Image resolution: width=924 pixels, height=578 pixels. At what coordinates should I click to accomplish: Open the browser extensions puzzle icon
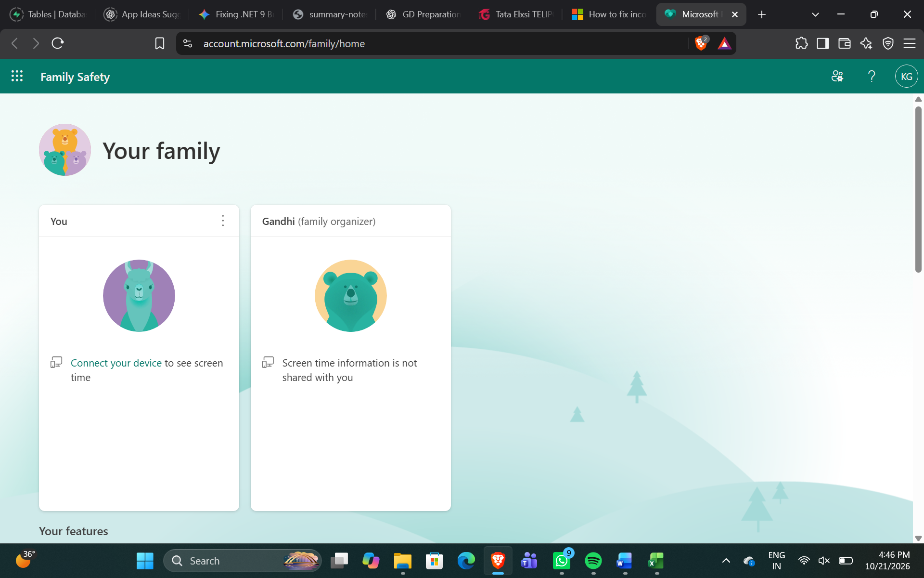pos(802,43)
